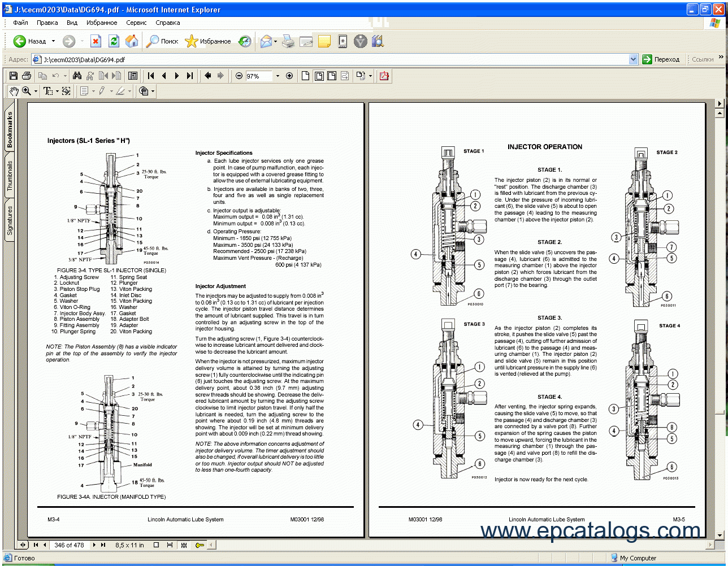Click the Назад back button
The height and width of the screenshot is (566, 728).
[x=30, y=41]
